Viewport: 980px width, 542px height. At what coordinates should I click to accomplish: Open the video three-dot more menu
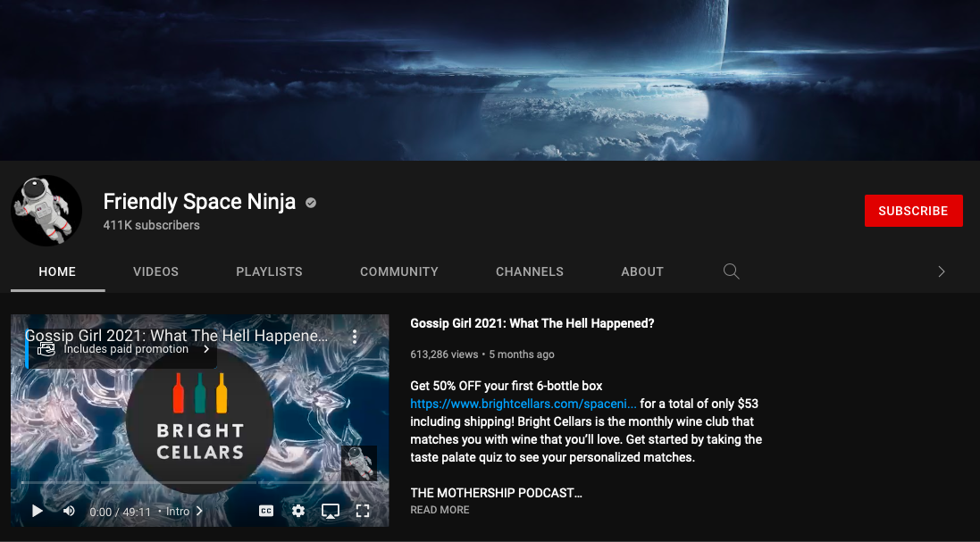(355, 337)
